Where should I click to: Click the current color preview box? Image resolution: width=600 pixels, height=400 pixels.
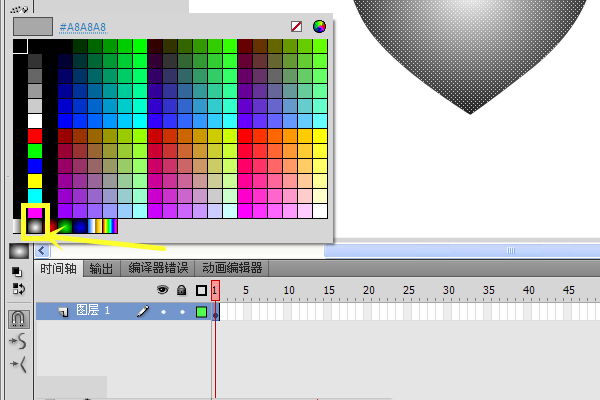(33, 26)
